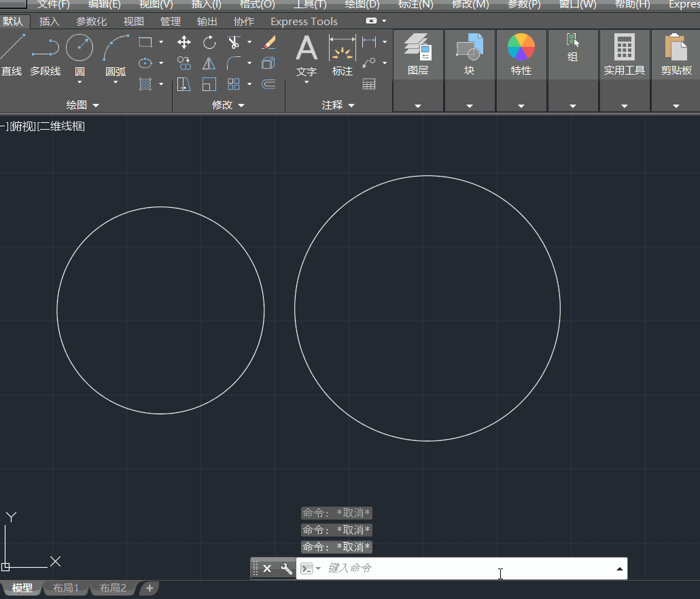Viewport: 700px width, 599px height.
Task: Open the 文件(F) menu
Action: point(53,5)
